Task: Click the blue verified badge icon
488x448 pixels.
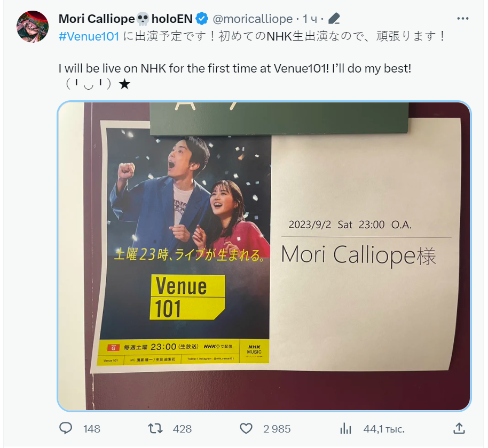Action: point(202,19)
